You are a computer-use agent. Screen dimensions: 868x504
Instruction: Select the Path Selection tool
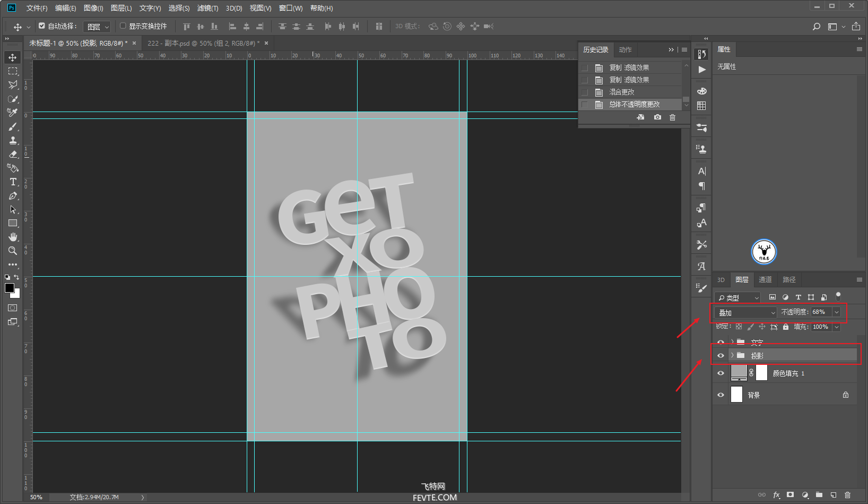click(x=13, y=209)
